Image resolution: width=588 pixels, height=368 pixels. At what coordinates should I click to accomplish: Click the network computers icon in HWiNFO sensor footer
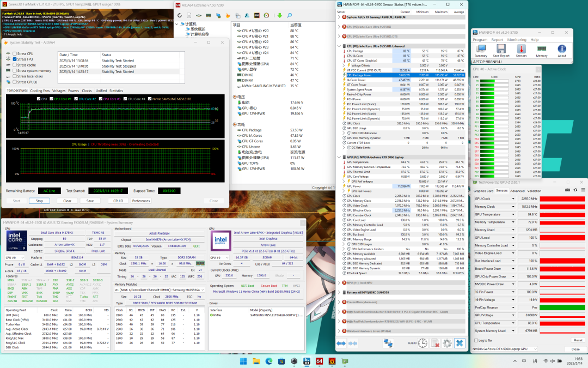[x=388, y=343]
